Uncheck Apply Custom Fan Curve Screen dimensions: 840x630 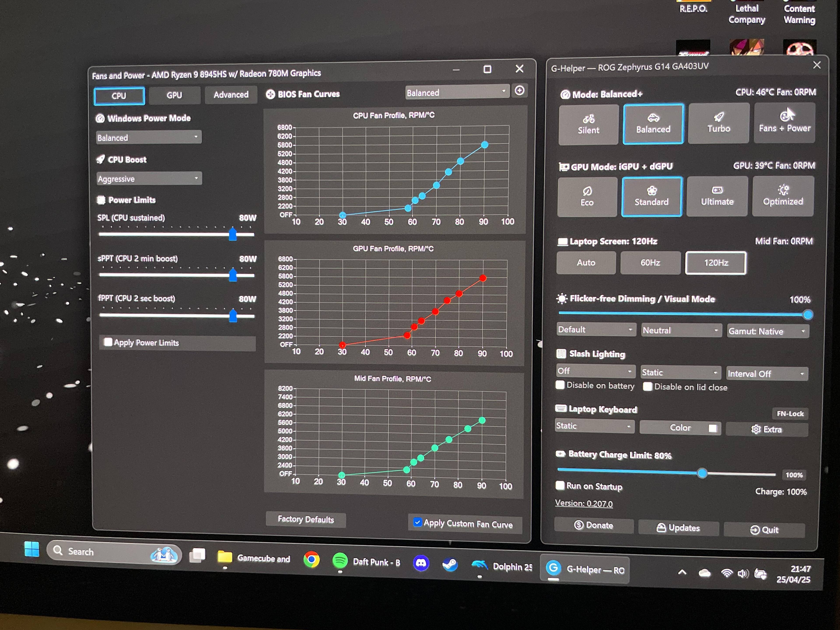417,522
